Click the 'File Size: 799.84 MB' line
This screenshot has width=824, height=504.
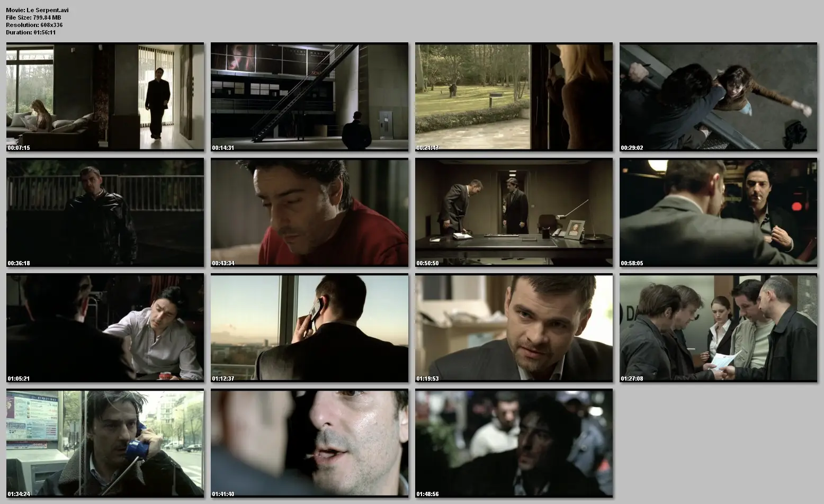33,17
